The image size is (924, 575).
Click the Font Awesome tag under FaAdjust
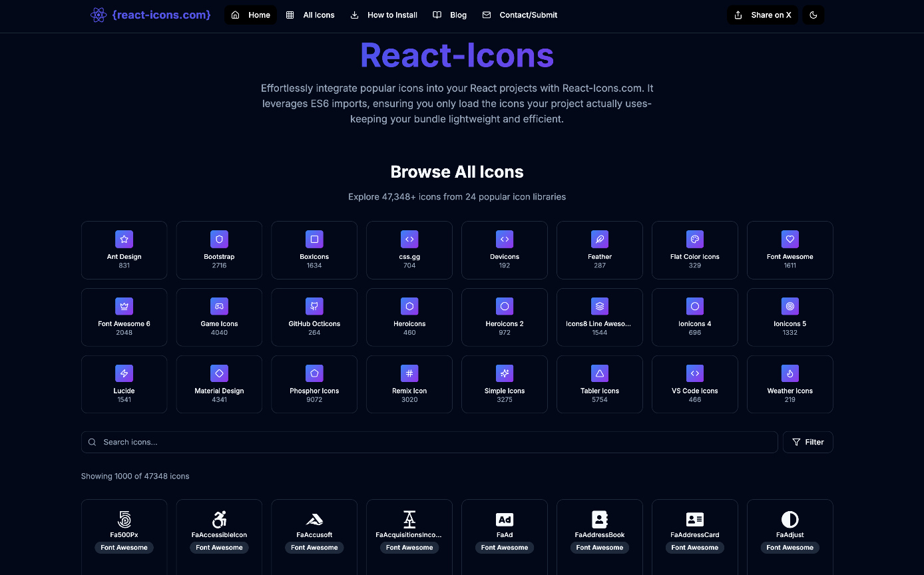click(x=790, y=548)
